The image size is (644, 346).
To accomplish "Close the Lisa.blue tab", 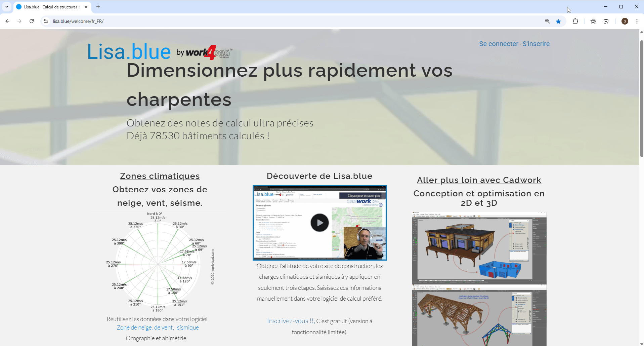I will [x=86, y=7].
